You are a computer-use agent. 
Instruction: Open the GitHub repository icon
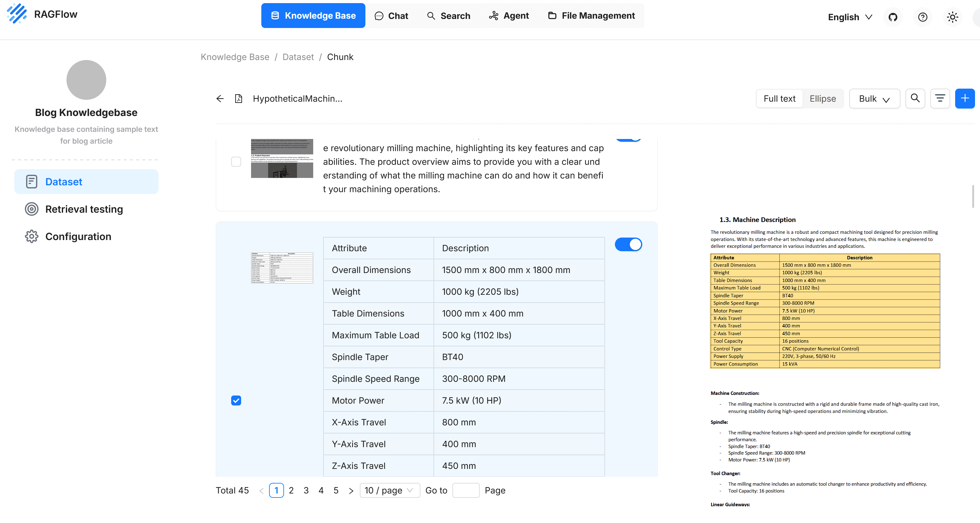pos(893,17)
